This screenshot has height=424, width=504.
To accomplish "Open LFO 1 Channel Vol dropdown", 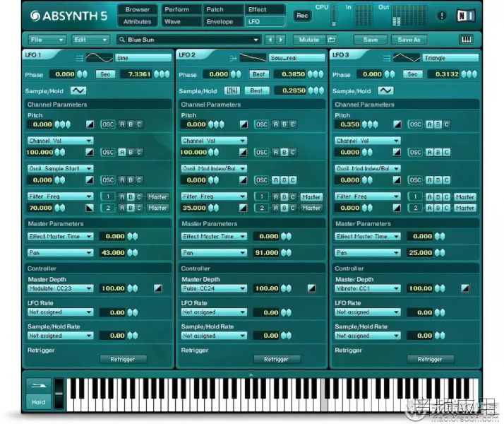I will coord(61,141).
